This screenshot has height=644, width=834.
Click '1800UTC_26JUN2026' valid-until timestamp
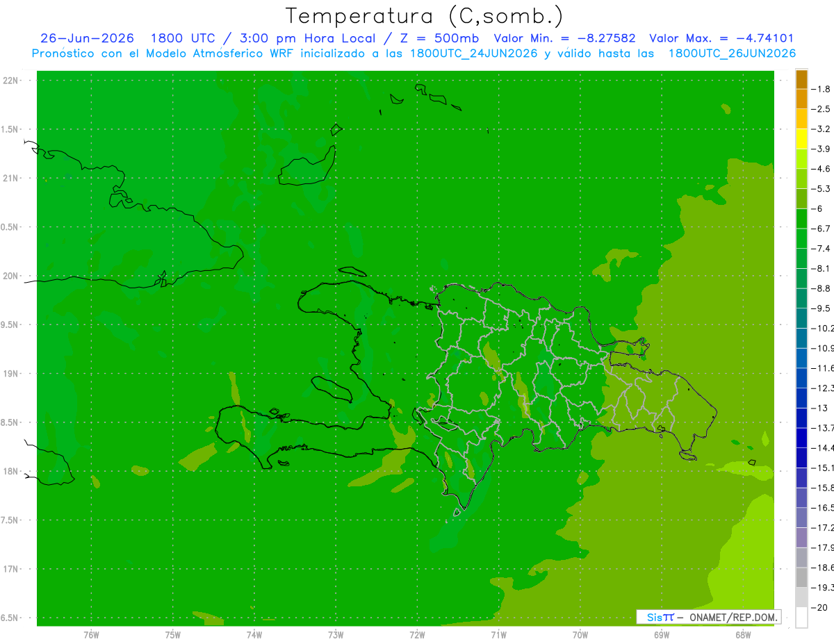(732, 53)
